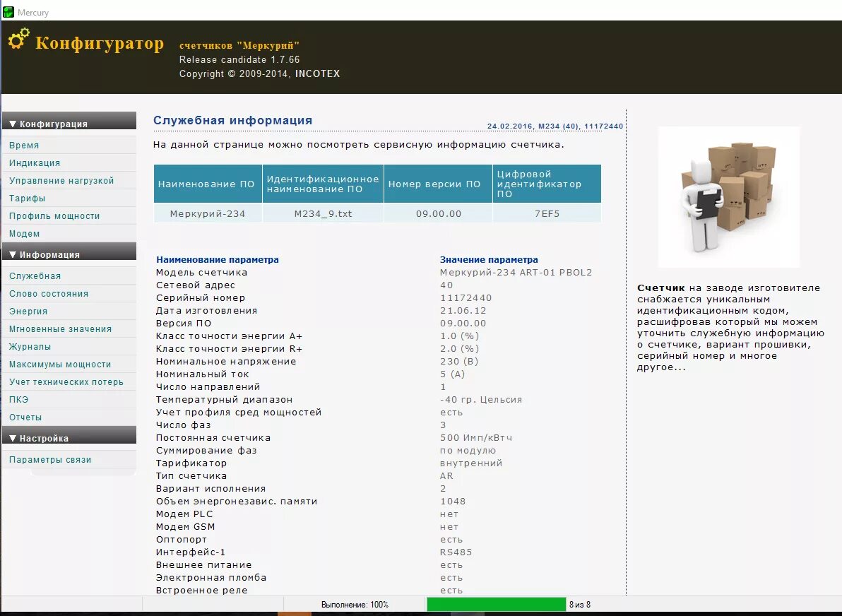Click the Служебная информация page title
The height and width of the screenshot is (616, 842).
pyautogui.click(x=233, y=120)
